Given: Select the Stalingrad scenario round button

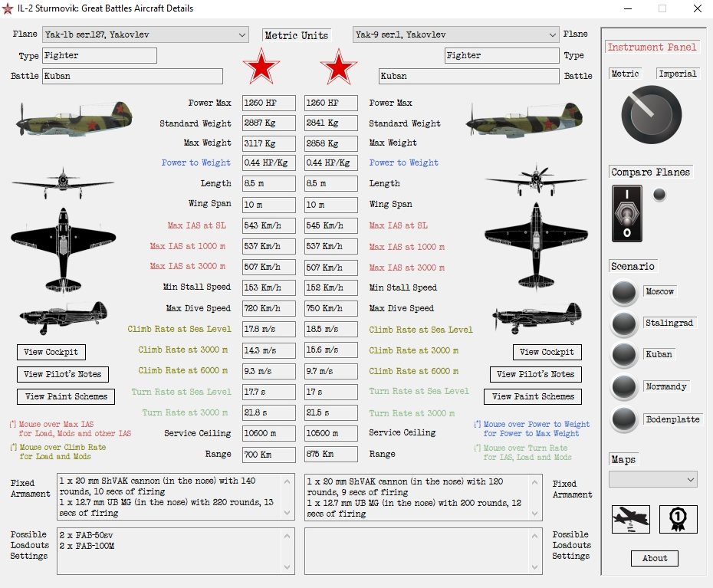Looking at the screenshot, I should 624,324.
